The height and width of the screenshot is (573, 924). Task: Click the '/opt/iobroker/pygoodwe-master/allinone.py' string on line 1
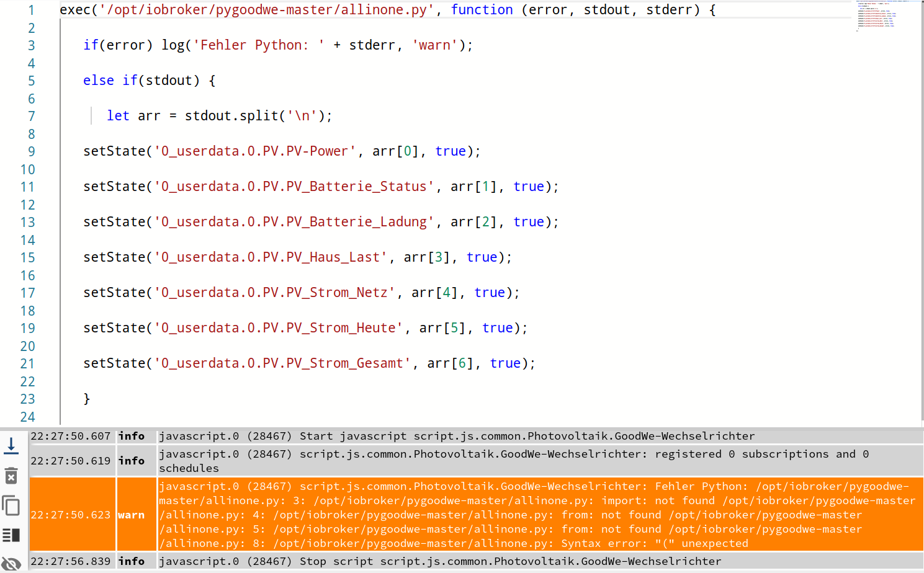coord(267,10)
